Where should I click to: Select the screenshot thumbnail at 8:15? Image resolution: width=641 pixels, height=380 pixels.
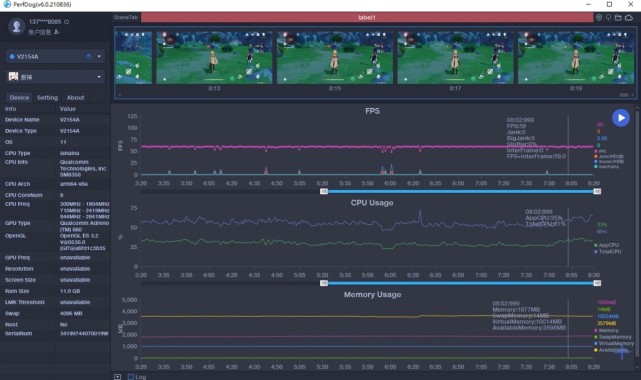[335, 58]
